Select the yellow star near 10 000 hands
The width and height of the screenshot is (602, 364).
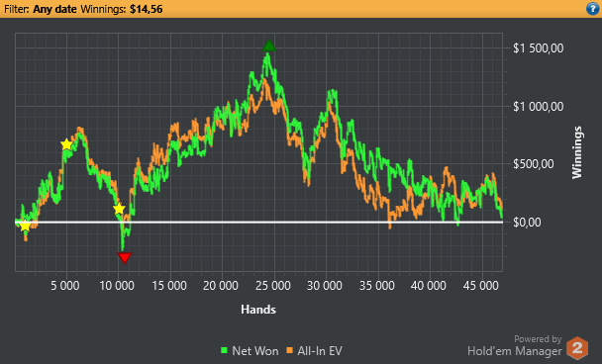119,209
